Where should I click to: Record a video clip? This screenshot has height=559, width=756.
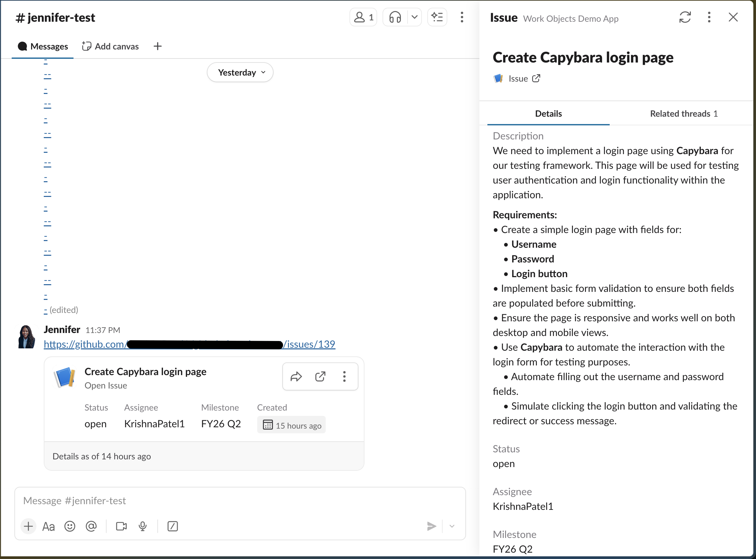click(121, 526)
